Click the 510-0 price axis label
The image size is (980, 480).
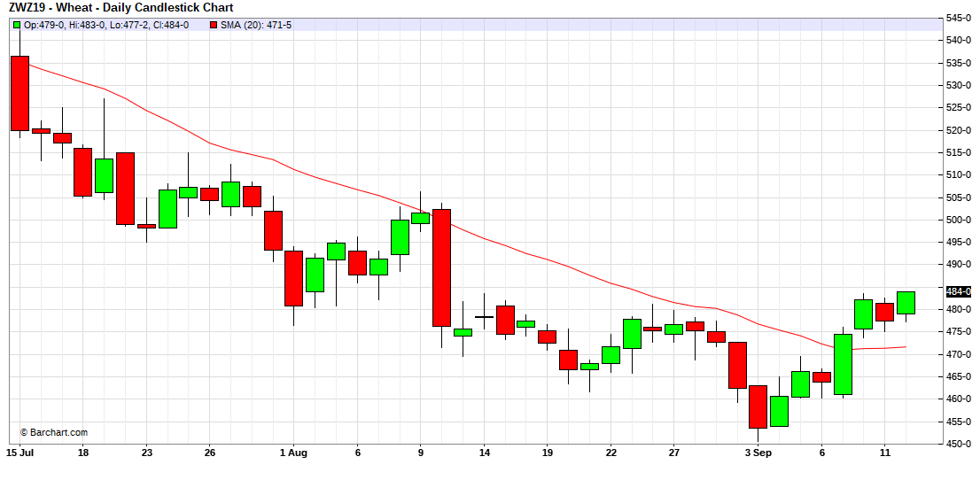coord(959,175)
